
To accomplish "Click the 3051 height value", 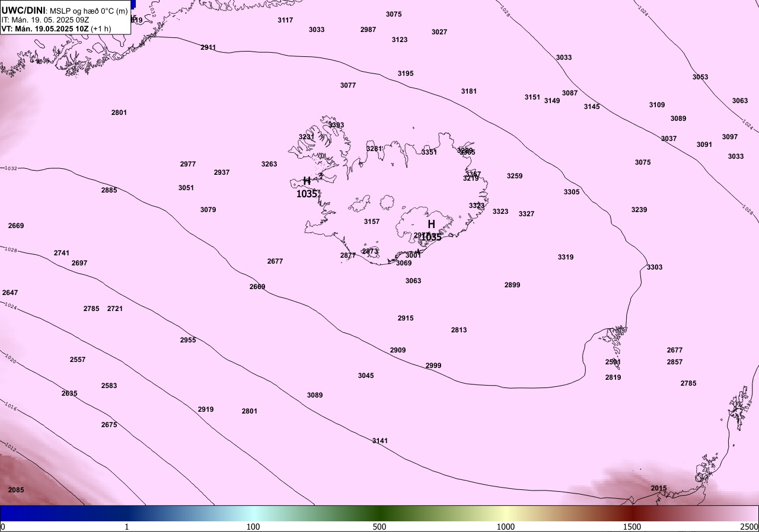I will 186,188.
